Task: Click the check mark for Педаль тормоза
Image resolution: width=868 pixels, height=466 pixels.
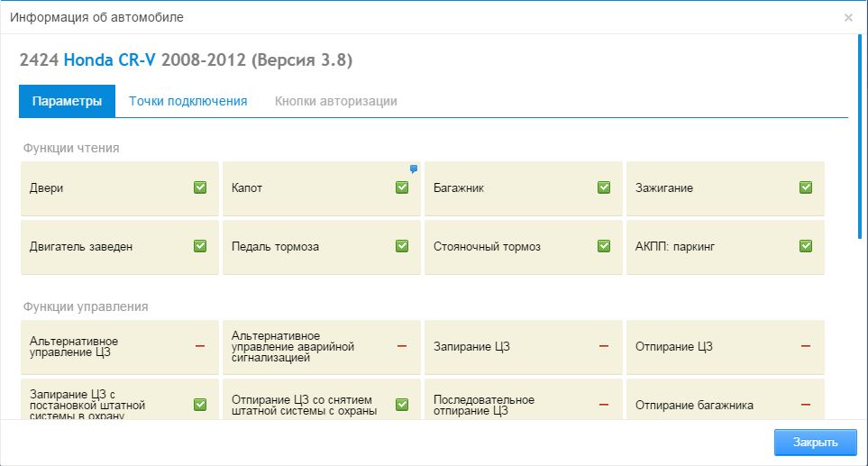Action: click(x=402, y=246)
